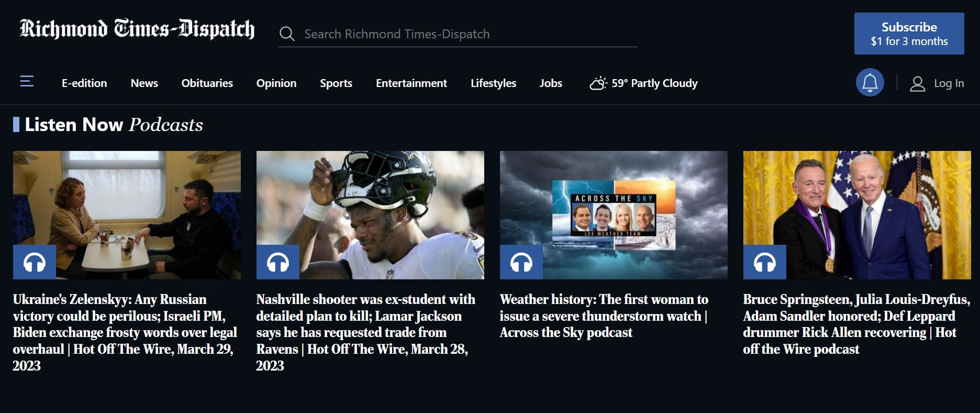Viewport: 980px width, 413px height.
Task: Open the Lifestyles section
Action: coord(493,83)
